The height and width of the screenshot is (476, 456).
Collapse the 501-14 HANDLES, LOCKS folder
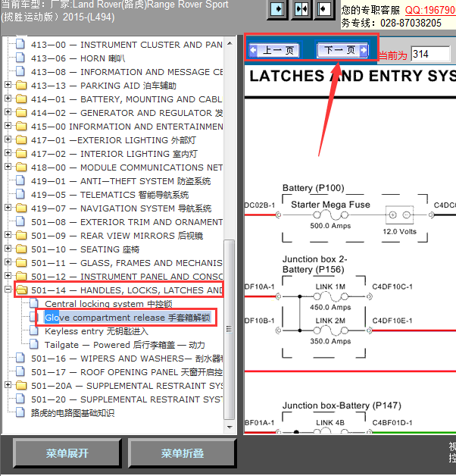(x=8, y=290)
